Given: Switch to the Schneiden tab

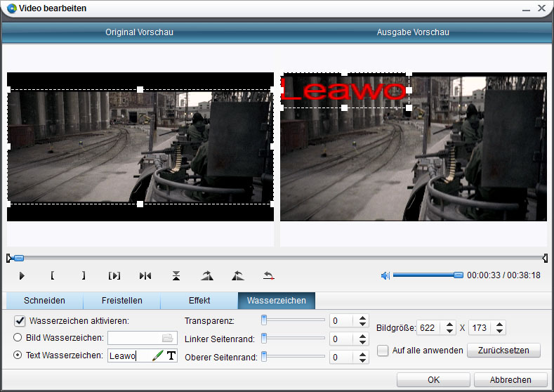Looking at the screenshot, I should pos(44,301).
